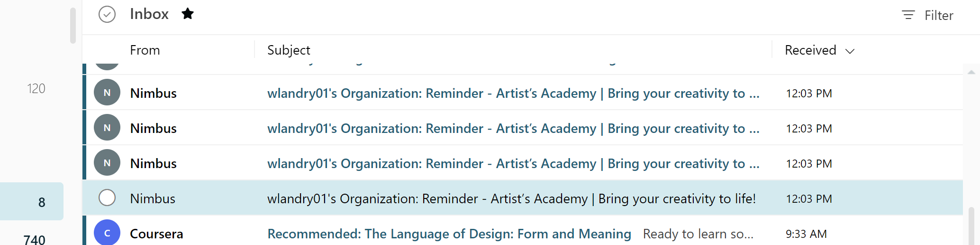Open the selected Nimbus Reminder email subject
This screenshot has height=245, width=980.
click(511, 198)
